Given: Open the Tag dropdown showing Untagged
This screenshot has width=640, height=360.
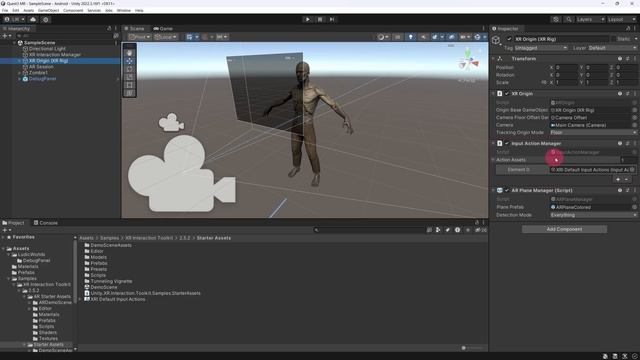Looking at the screenshot, I should point(540,48).
